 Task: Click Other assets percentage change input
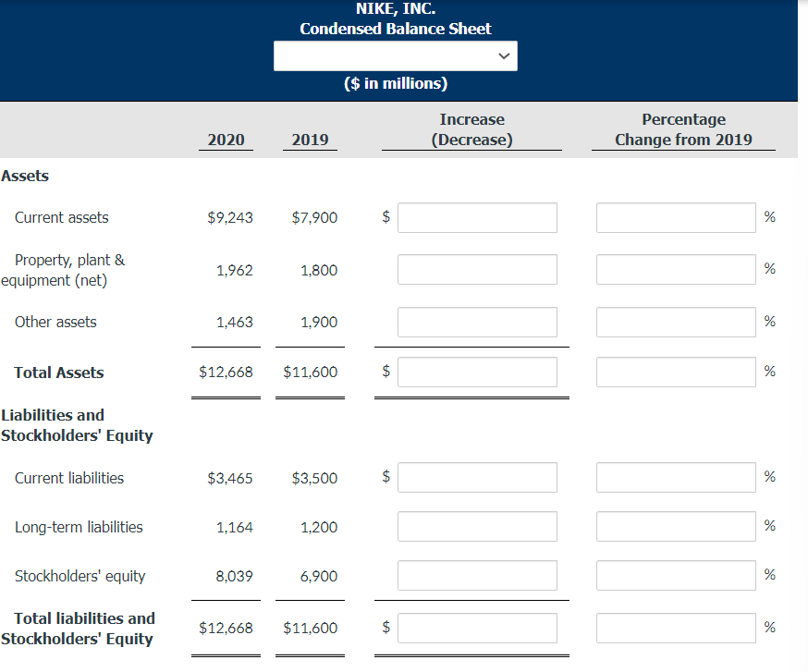676,322
